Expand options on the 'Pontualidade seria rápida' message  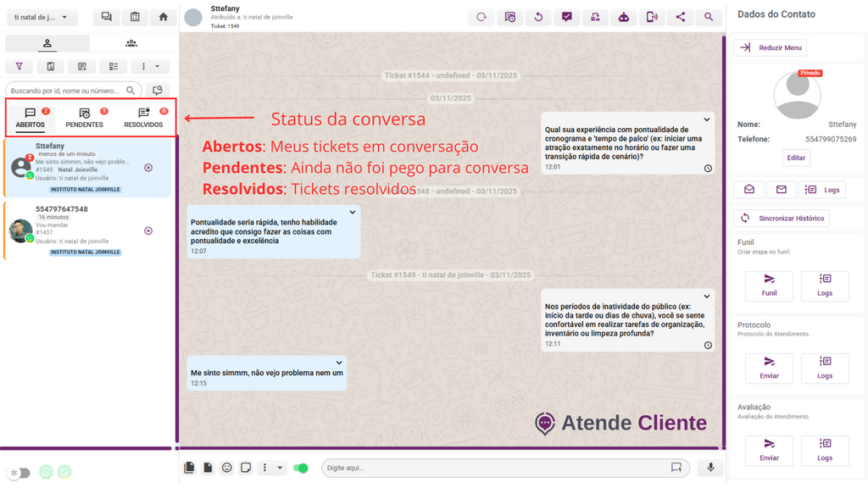(x=353, y=213)
